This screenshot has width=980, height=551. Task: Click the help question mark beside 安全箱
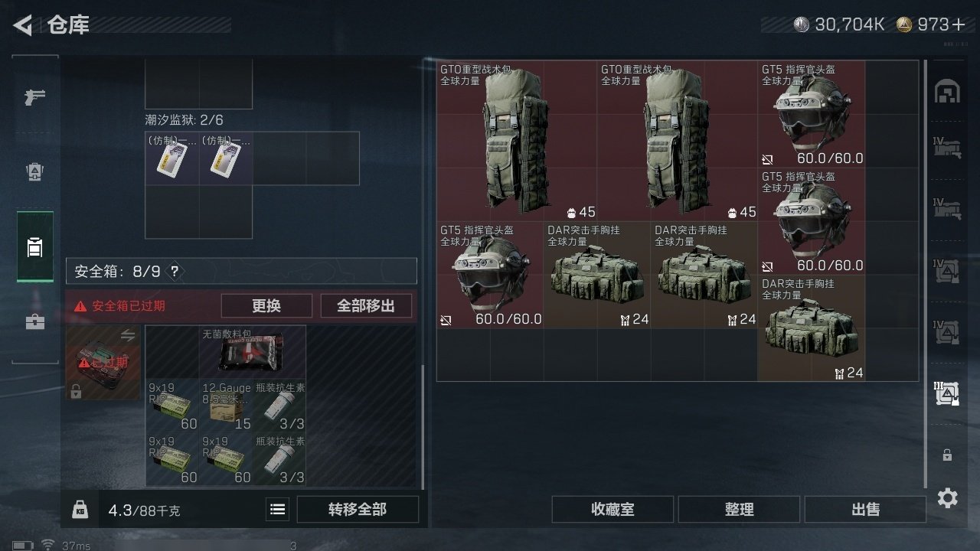175,271
